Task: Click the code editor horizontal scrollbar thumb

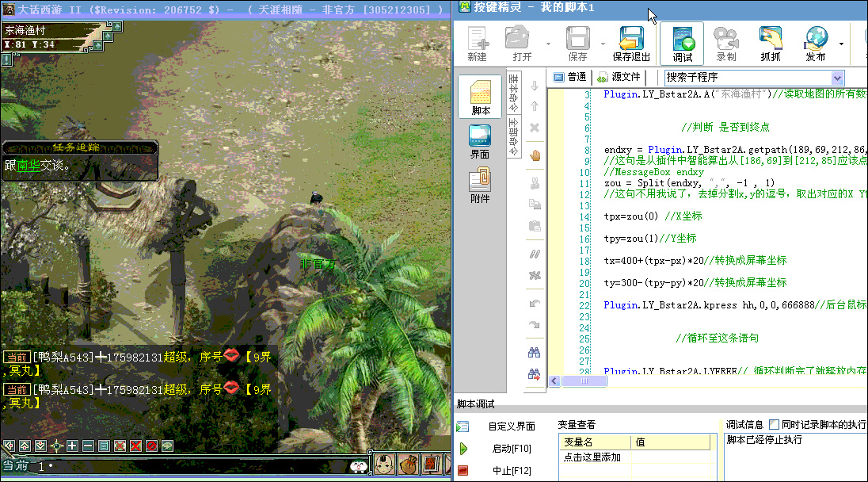Action: pyautogui.click(x=584, y=381)
